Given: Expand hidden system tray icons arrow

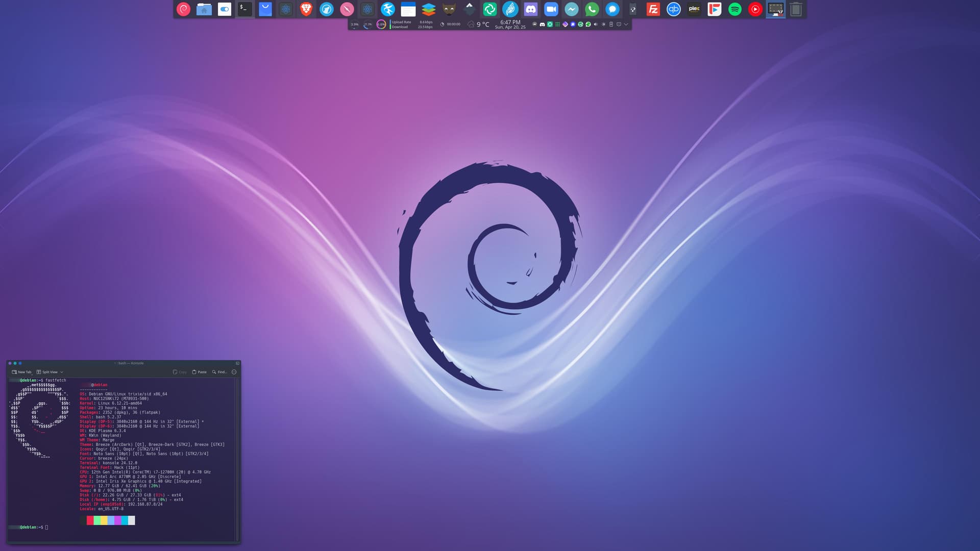Looking at the screenshot, I should click(x=626, y=24).
